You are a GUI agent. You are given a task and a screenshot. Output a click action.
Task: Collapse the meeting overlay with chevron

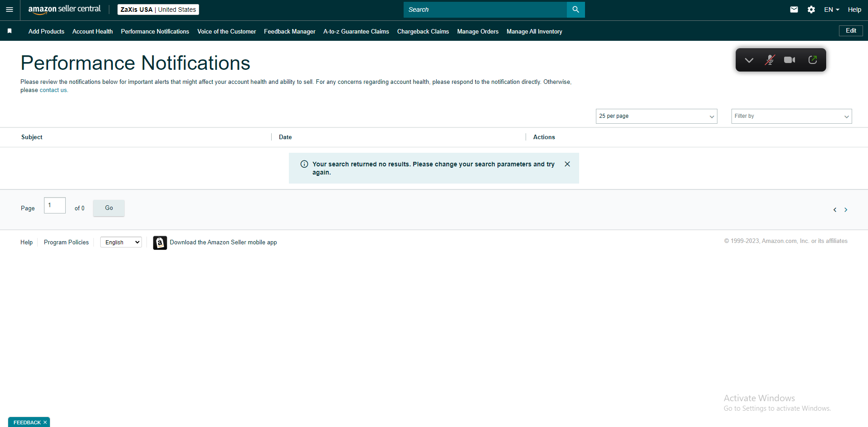749,60
